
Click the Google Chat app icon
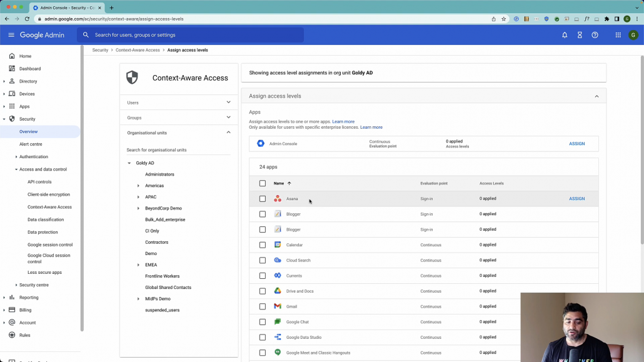click(278, 322)
